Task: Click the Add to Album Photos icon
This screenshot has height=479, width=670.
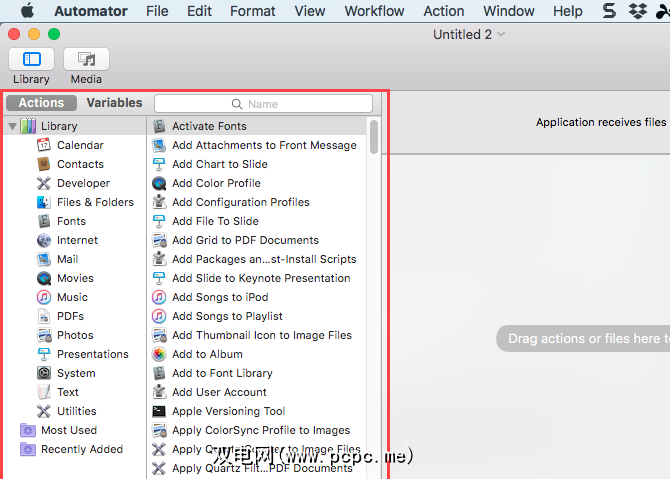Action: (x=159, y=354)
